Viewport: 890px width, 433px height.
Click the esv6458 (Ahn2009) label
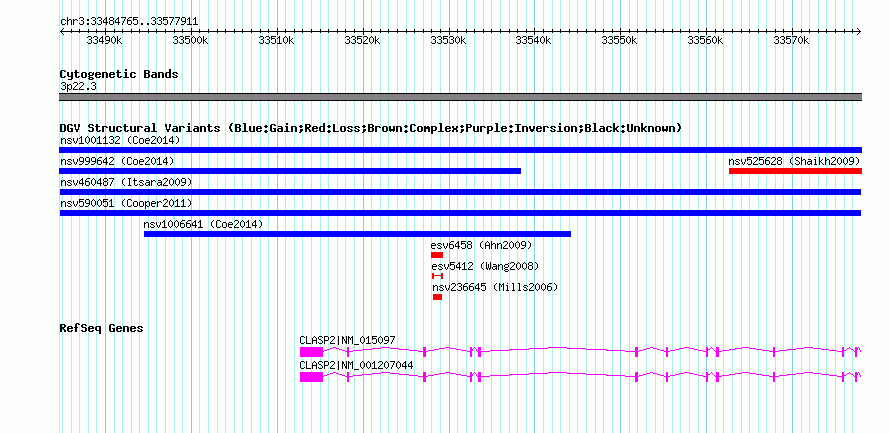point(481,245)
